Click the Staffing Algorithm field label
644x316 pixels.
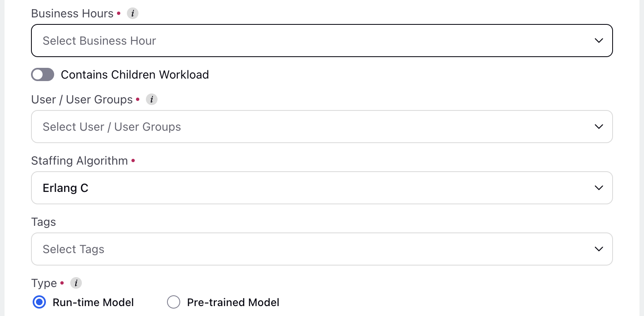[x=79, y=160]
